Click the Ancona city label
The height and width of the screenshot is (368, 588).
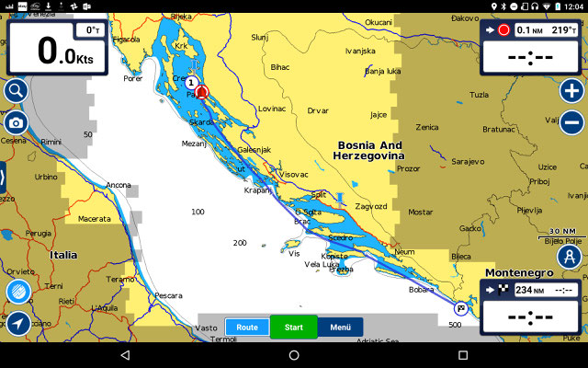click(x=119, y=185)
